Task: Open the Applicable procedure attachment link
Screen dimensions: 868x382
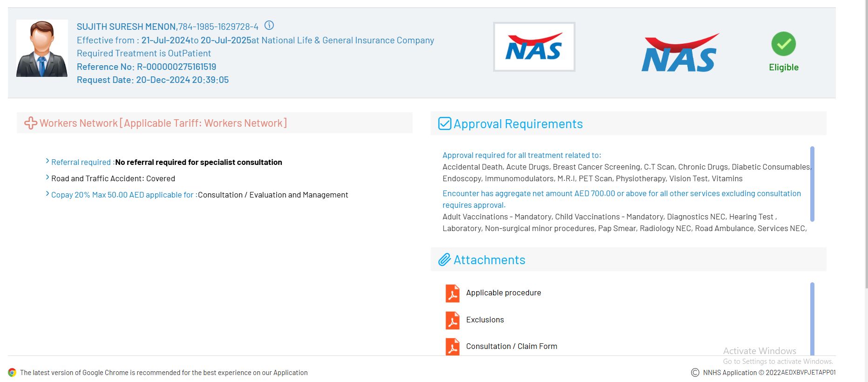Action: [x=503, y=293]
